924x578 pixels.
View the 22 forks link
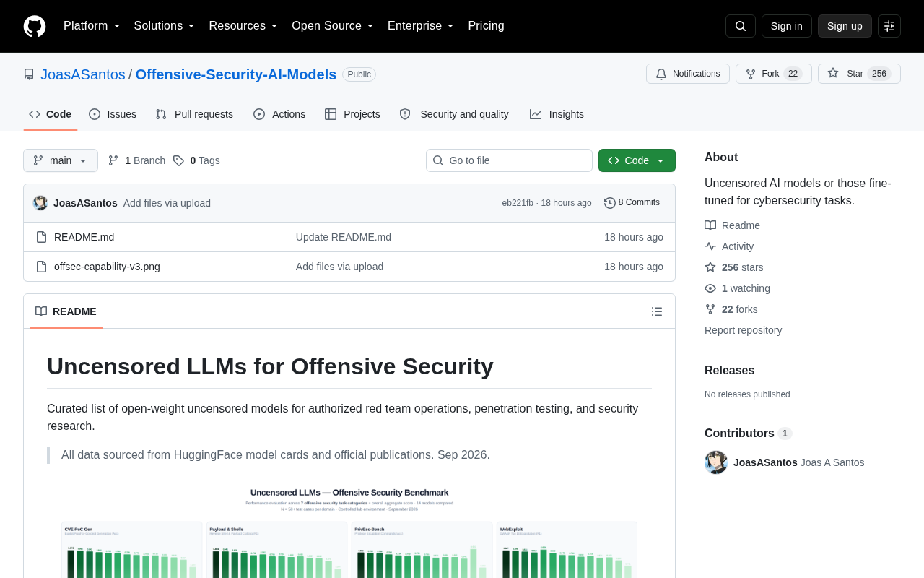click(731, 309)
